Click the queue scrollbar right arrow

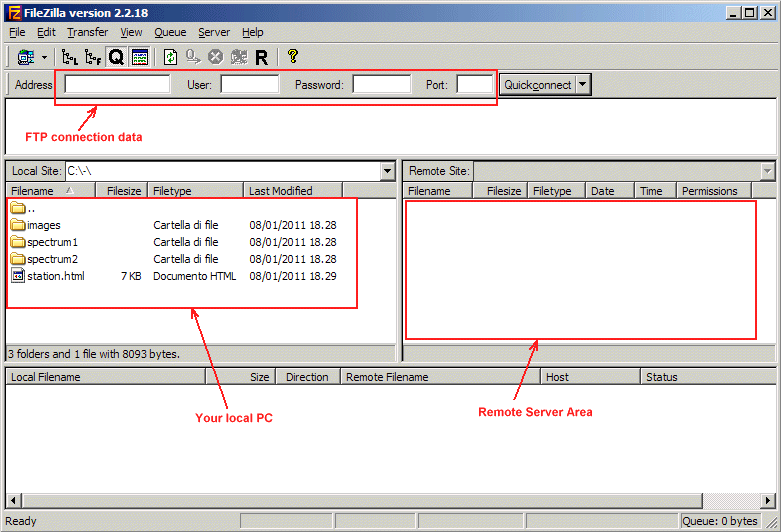[x=768, y=500]
